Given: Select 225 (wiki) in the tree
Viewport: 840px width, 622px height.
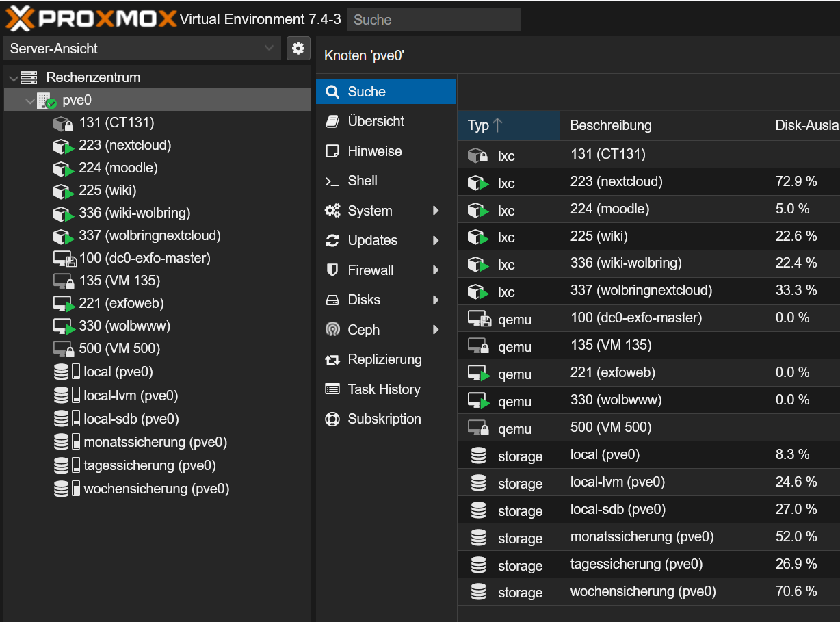Looking at the screenshot, I should [x=157, y=190].
